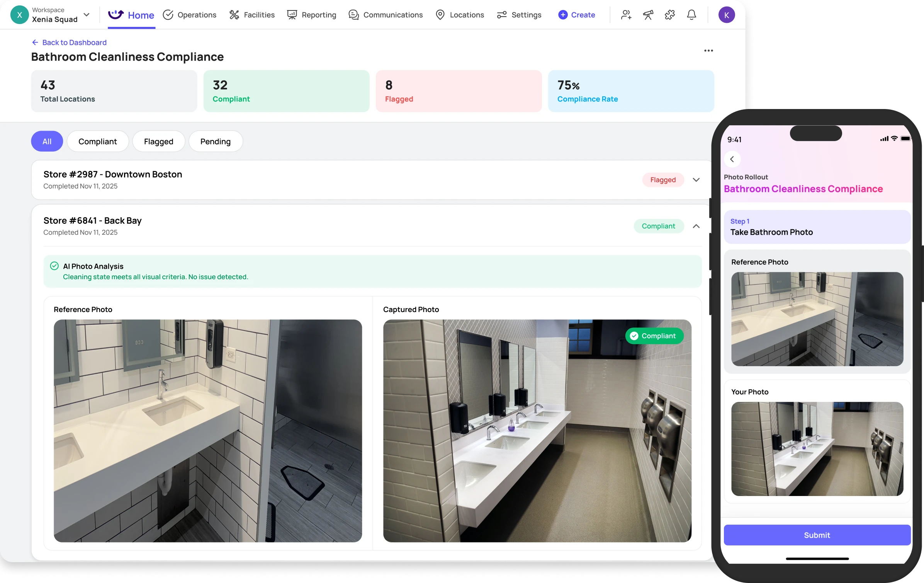Click the puzzle piece integrations icon
The image size is (924, 583).
click(x=669, y=15)
